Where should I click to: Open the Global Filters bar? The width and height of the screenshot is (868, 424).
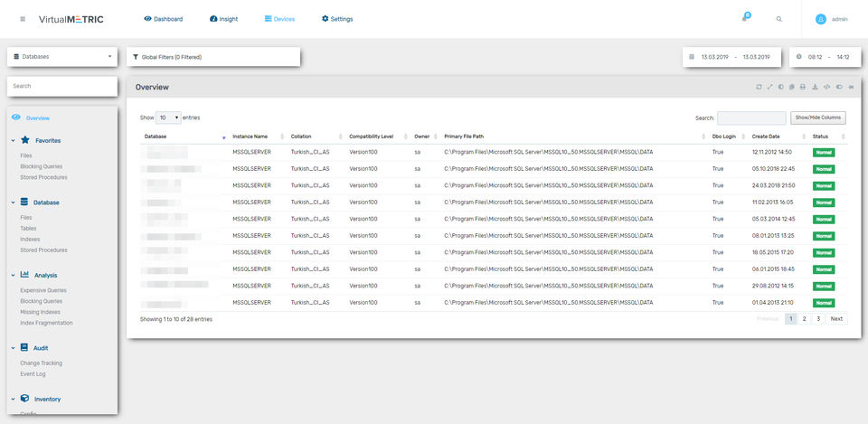point(213,57)
